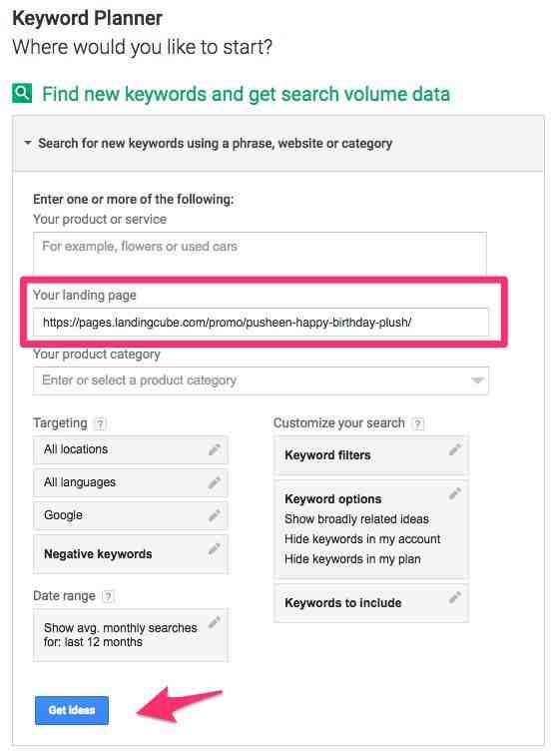Edit All locations with pencil icon
Viewport: 552px width, 756px height.
click(215, 449)
